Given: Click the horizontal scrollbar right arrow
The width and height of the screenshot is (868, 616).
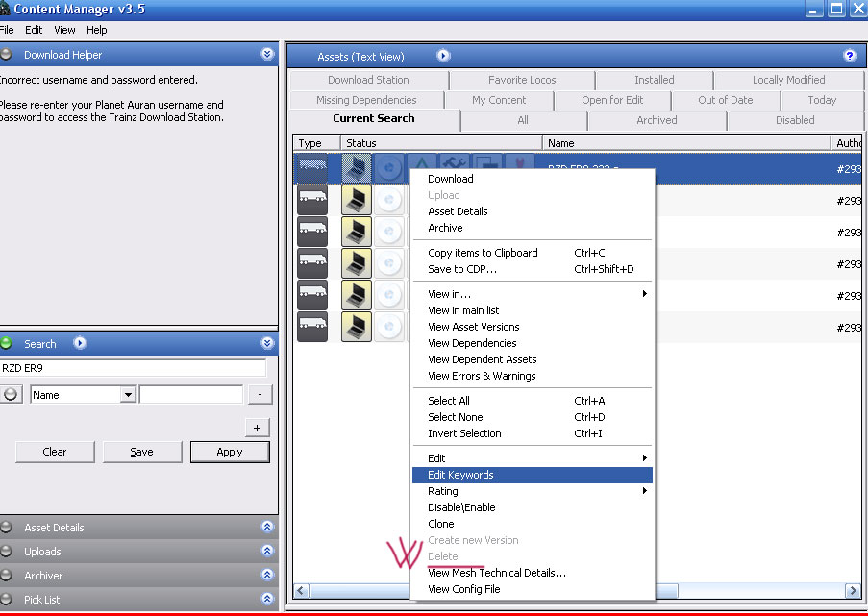Looking at the screenshot, I should 853,591.
